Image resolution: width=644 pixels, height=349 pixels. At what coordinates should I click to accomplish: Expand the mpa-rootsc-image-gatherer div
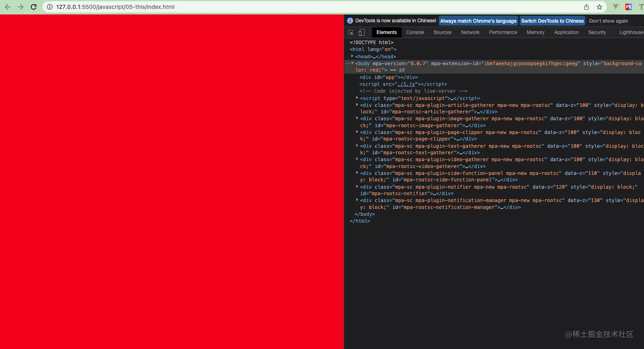point(357,118)
